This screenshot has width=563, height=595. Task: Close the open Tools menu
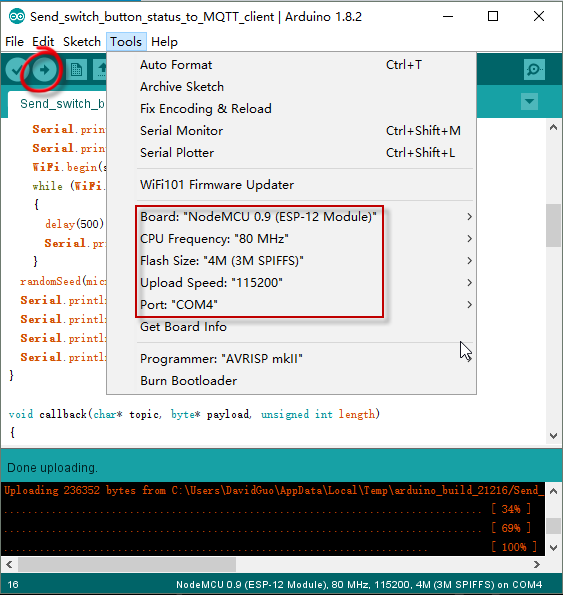click(126, 42)
